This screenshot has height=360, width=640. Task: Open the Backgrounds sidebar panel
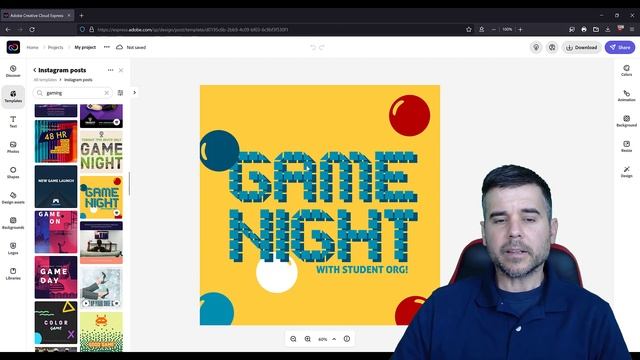[13, 223]
